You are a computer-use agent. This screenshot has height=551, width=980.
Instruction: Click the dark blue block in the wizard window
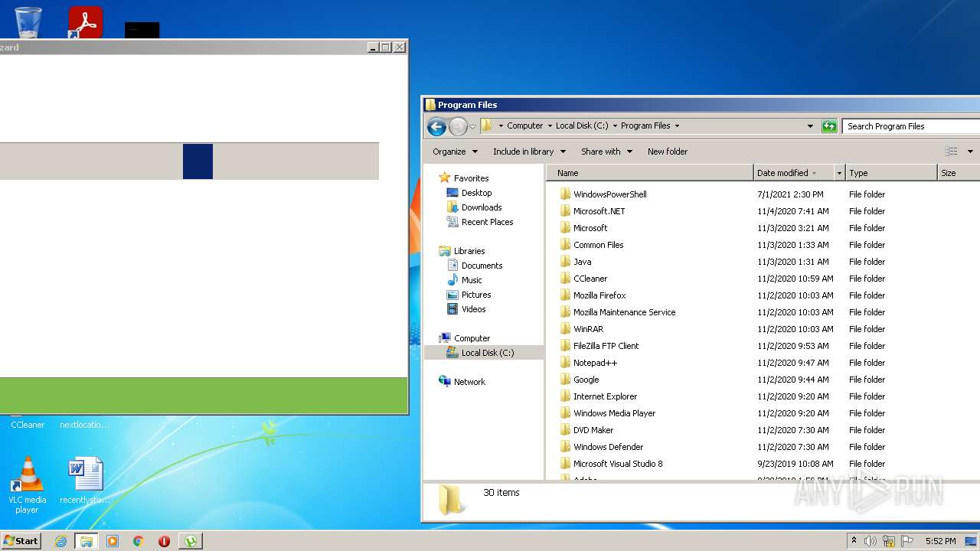[198, 161]
